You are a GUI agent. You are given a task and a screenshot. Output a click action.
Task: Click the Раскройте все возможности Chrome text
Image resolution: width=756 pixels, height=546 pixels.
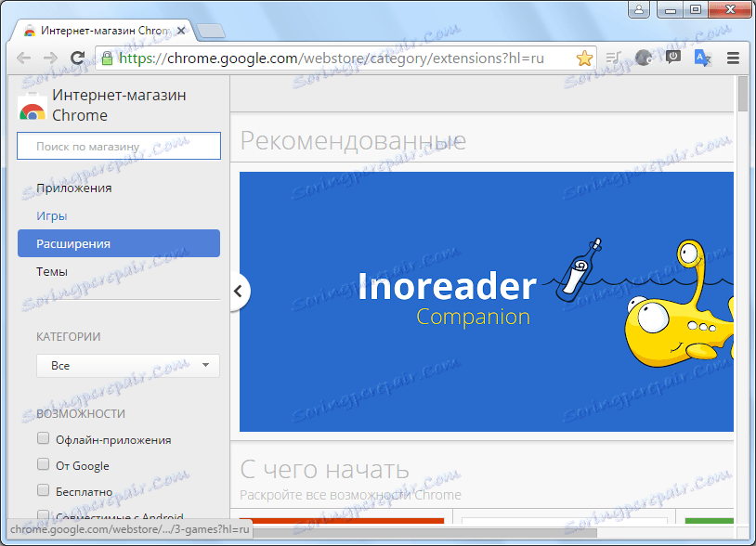(350, 495)
